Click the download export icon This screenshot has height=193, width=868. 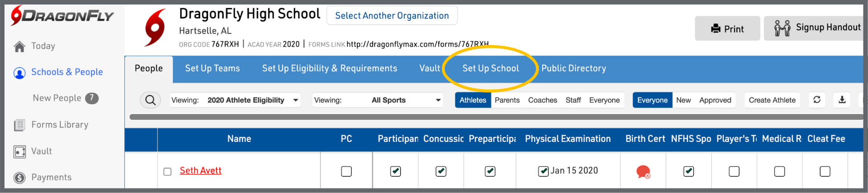click(842, 100)
